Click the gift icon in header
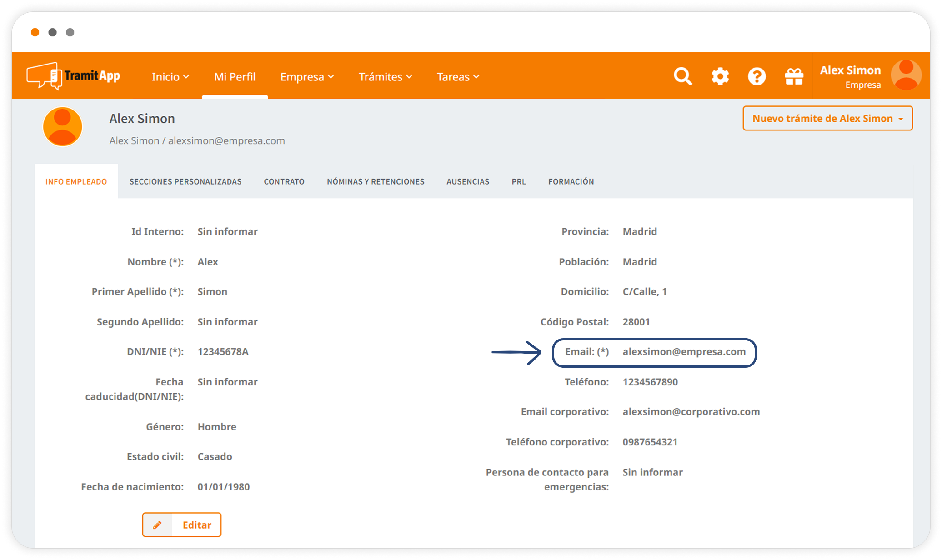942x560 pixels. [x=794, y=76]
